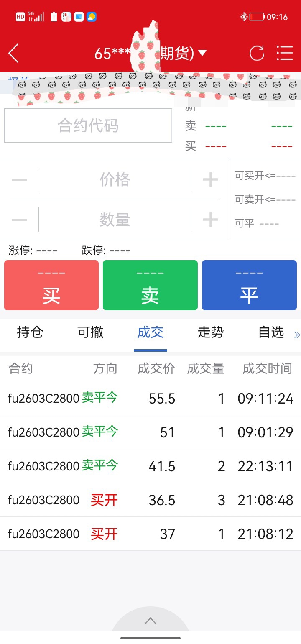Switch to the 自选 watchlist tab
Image resolution: width=301 pixels, height=644 pixels.
click(x=271, y=332)
